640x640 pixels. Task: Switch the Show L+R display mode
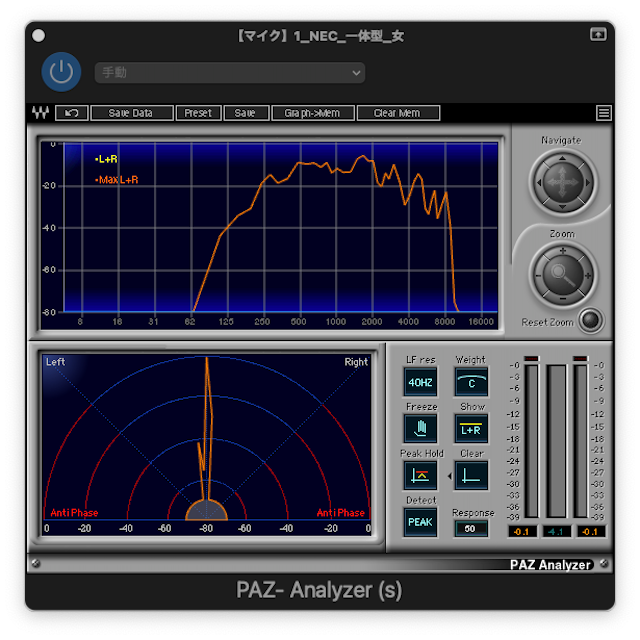tap(471, 429)
